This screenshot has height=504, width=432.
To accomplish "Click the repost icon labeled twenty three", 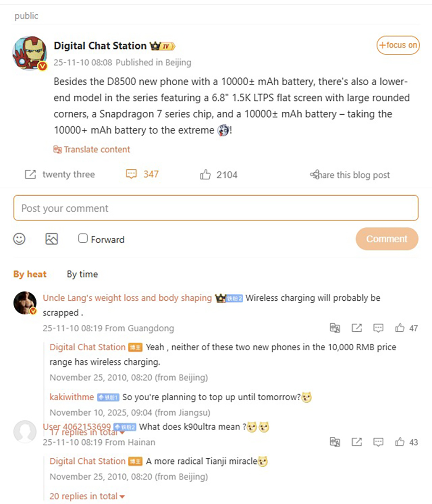I will pos(30,174).
